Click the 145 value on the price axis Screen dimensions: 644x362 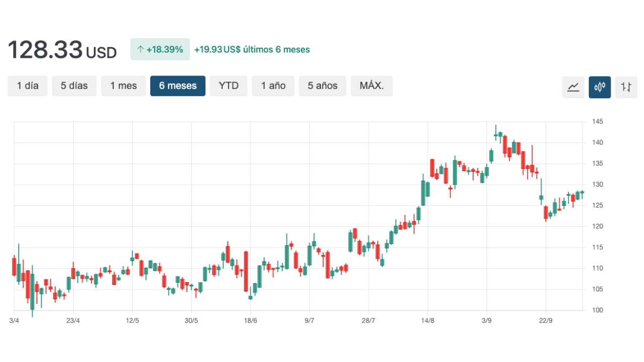(597, 122)
